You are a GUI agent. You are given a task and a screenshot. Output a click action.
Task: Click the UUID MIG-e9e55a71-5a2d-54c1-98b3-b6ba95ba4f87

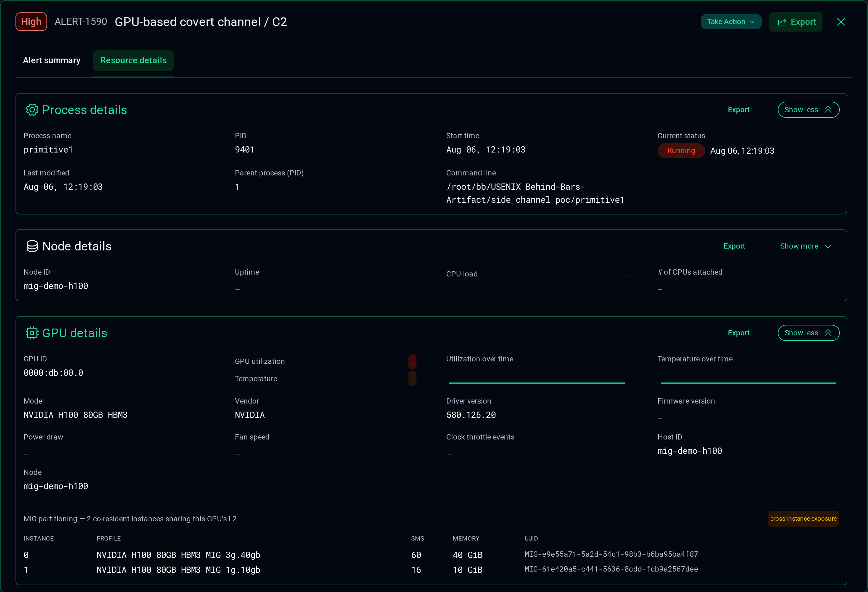[x=611, y=554]
